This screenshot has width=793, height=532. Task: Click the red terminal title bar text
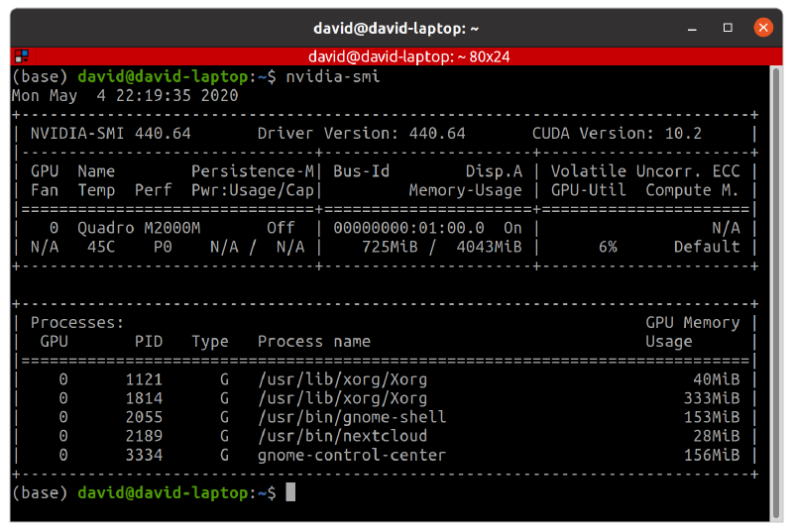pos(408,56)
